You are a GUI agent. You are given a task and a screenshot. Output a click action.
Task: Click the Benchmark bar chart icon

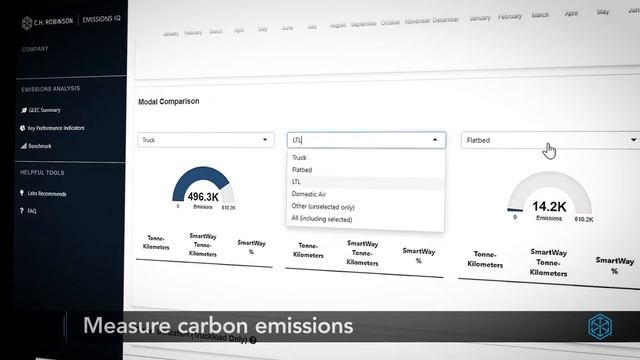24,146
